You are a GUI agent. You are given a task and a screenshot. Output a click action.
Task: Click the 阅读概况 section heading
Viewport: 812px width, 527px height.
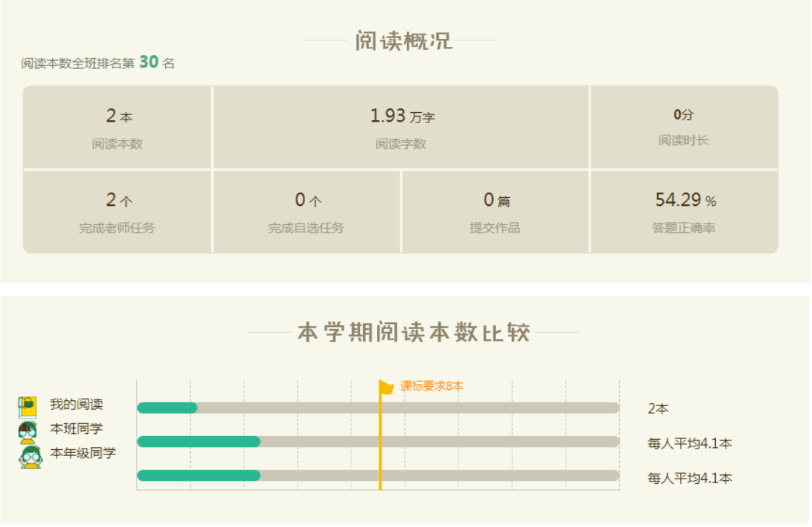[403, 41]
